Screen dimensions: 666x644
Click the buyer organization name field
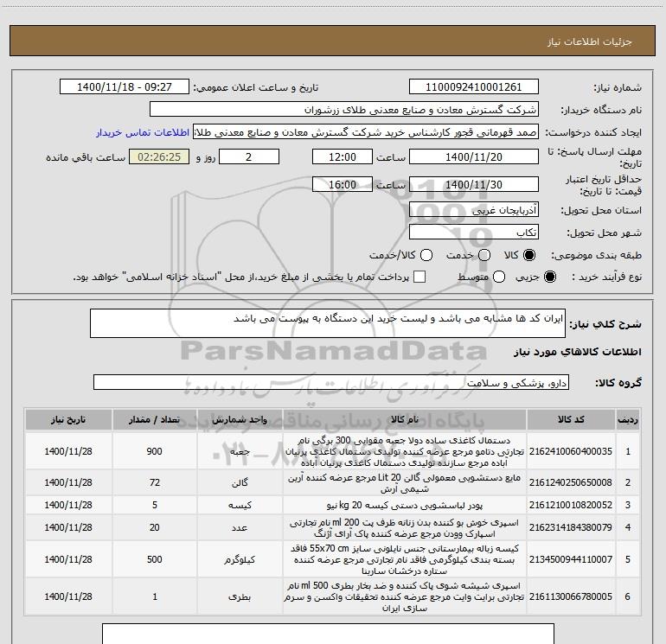tap(344, 110)
